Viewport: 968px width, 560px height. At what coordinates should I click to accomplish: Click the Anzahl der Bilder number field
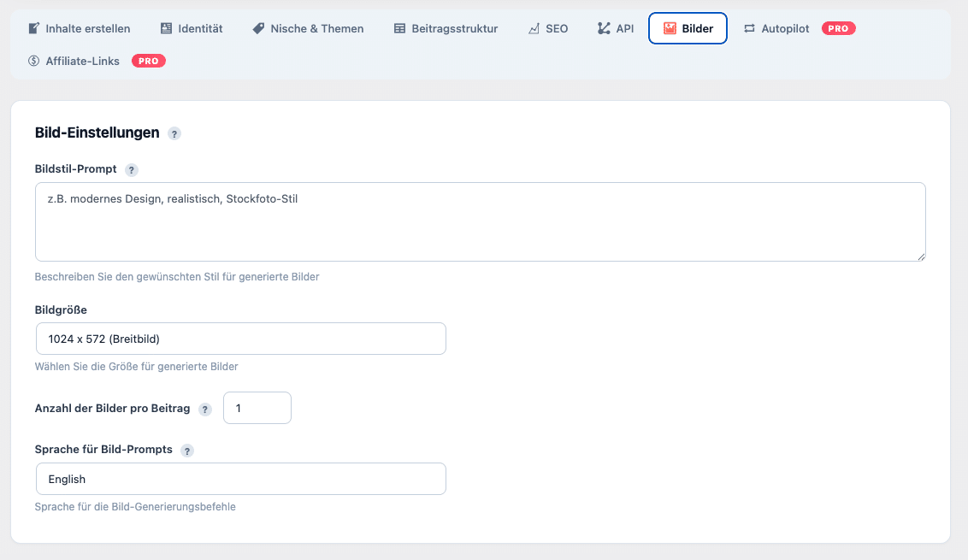257,408
